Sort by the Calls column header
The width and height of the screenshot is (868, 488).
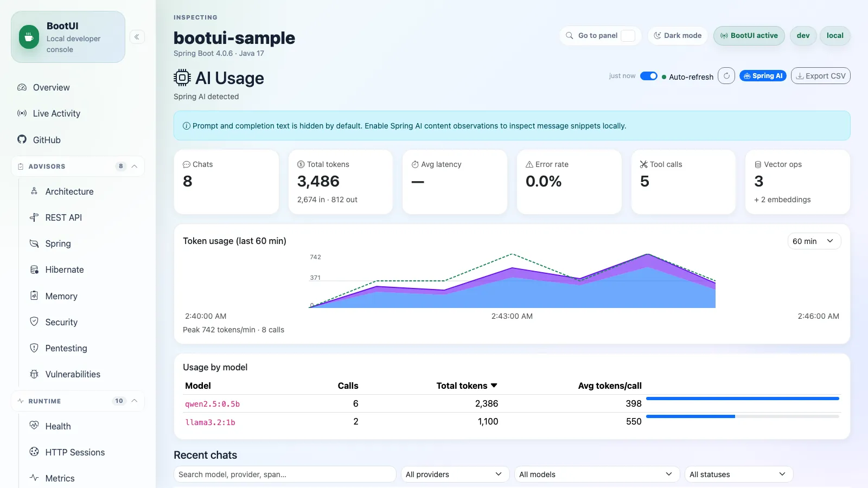coord(348,386)
